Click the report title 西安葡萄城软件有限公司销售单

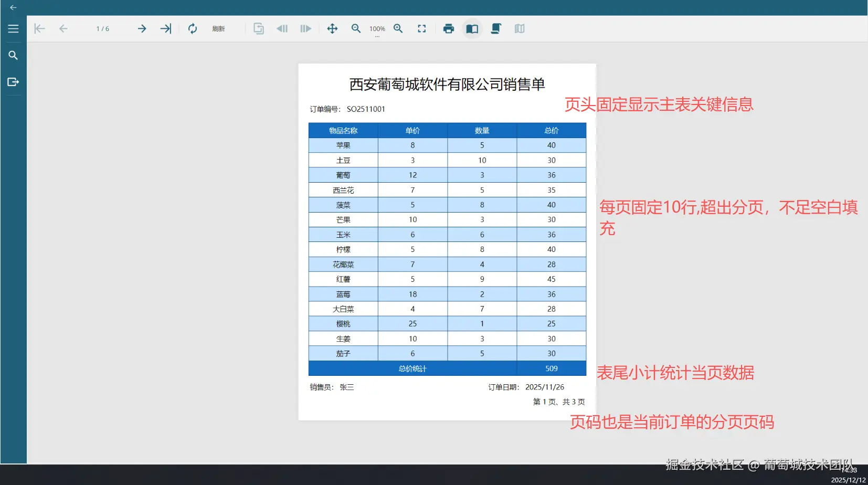(x=447, y=84)
